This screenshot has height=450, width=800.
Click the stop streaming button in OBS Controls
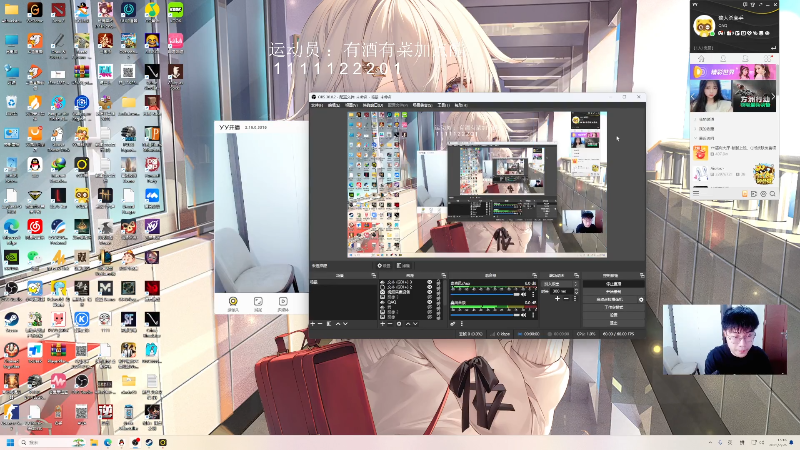pos(614,284)
